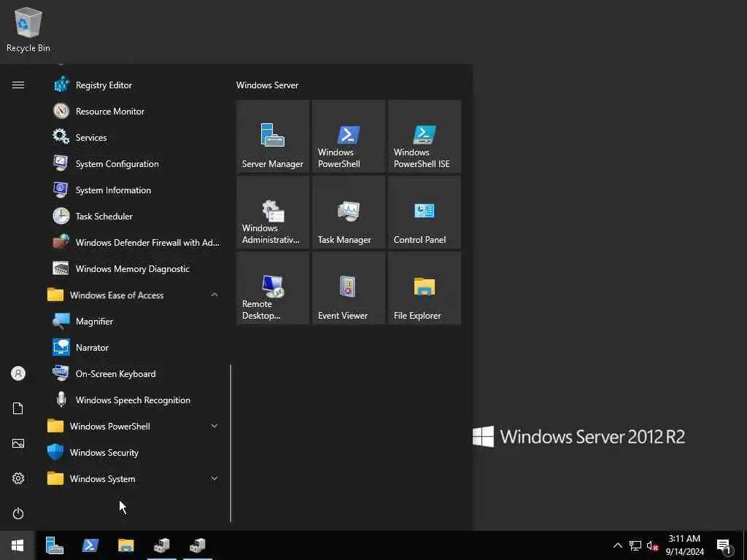
Task: Select the Recycle Bin desktop icon
Action: 28,29
